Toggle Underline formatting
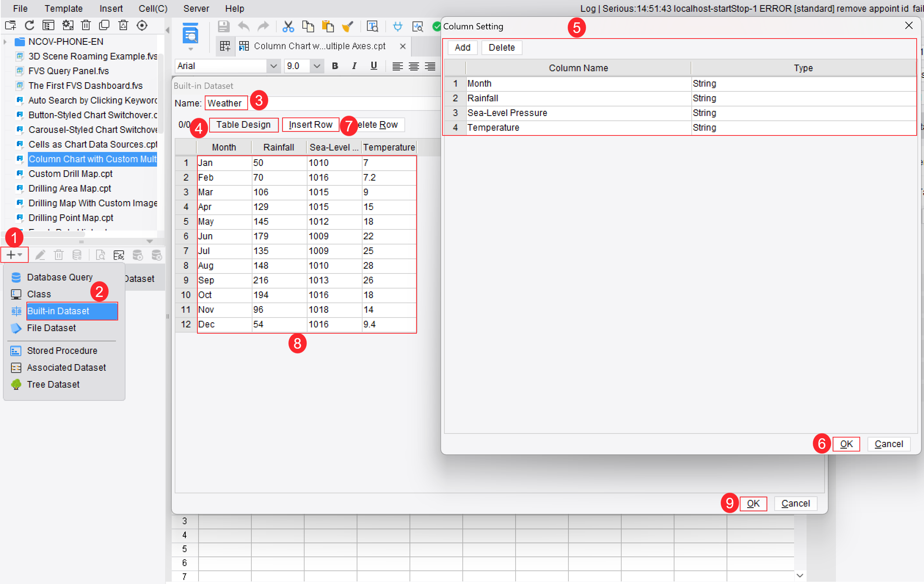The image size is (924, 584). click(x=374, y=66)
